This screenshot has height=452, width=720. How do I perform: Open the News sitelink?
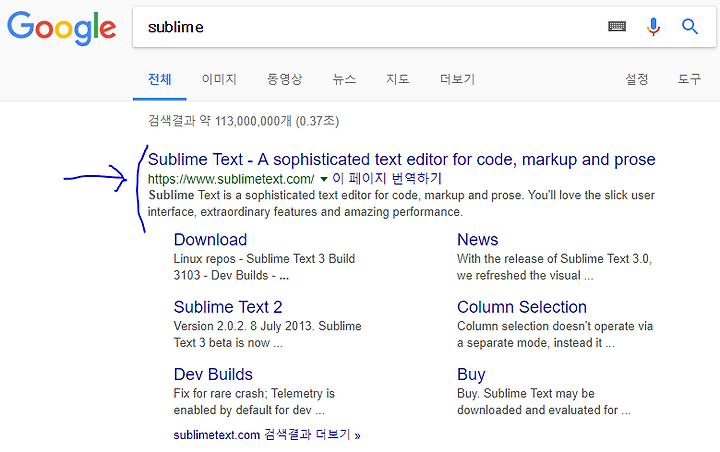(x=478, y=239)
